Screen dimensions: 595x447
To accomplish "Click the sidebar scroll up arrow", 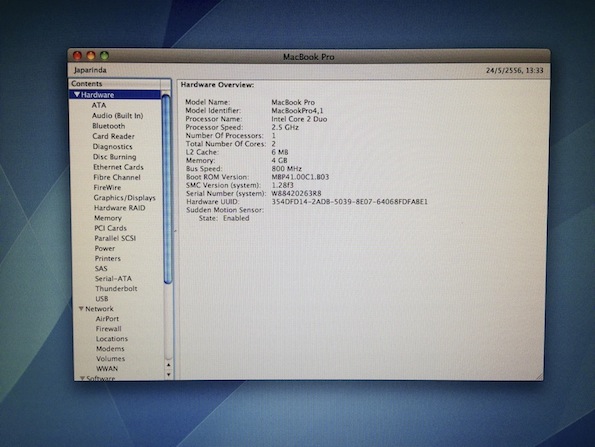I will coord(168,365).
